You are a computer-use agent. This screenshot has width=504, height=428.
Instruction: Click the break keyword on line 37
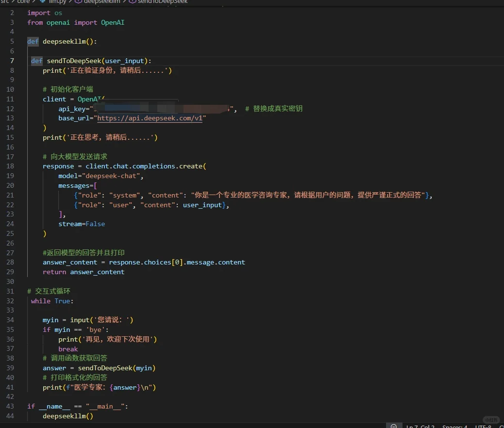68,349
